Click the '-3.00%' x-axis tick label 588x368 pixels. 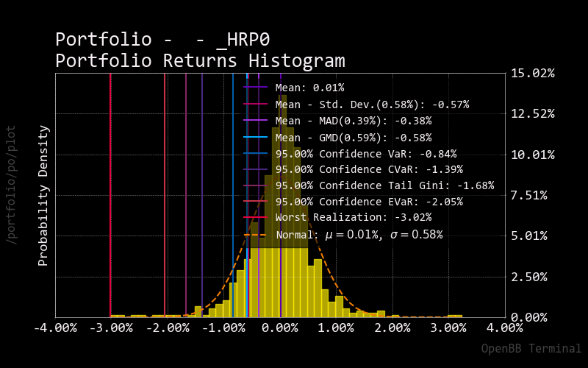112,328
